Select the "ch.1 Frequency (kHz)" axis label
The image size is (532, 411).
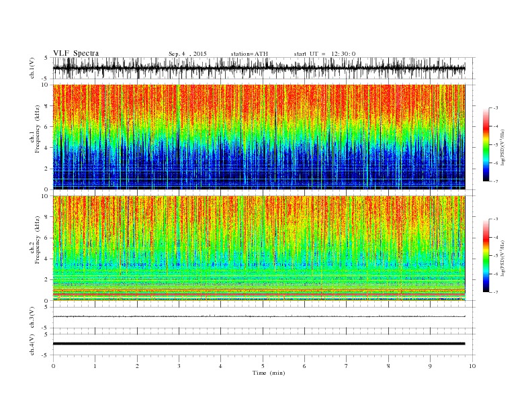[x=35, y=129]
